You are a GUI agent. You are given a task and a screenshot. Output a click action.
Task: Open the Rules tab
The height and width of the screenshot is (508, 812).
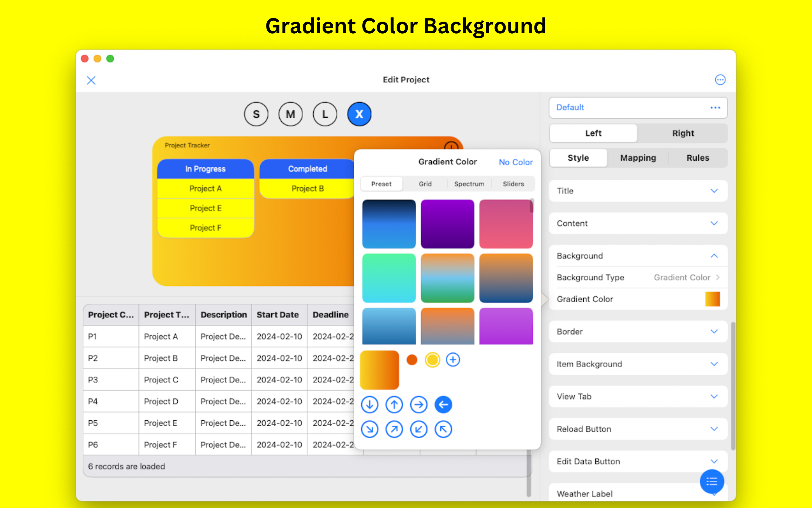tap(697, 158)
